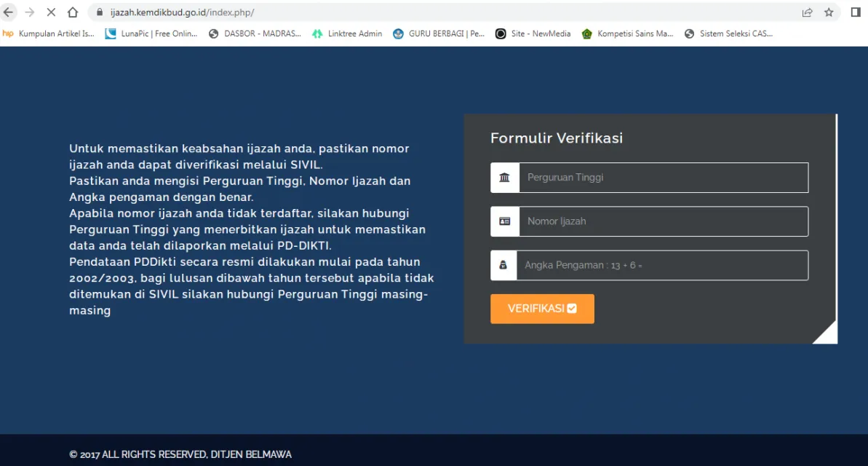Go back using the browser back arrow
The height and width of the screenshot is (466, 868).
tap(8, 12)
